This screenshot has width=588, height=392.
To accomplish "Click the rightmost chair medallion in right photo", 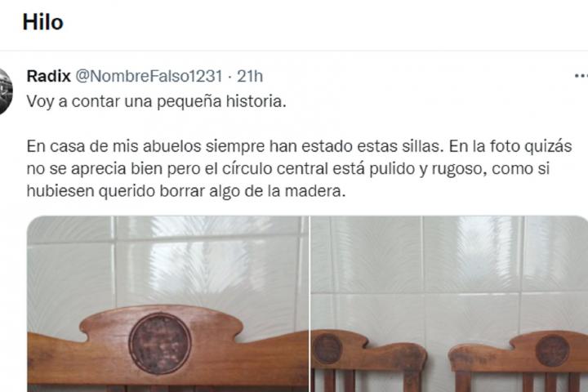I will click(x=552, y=350).
